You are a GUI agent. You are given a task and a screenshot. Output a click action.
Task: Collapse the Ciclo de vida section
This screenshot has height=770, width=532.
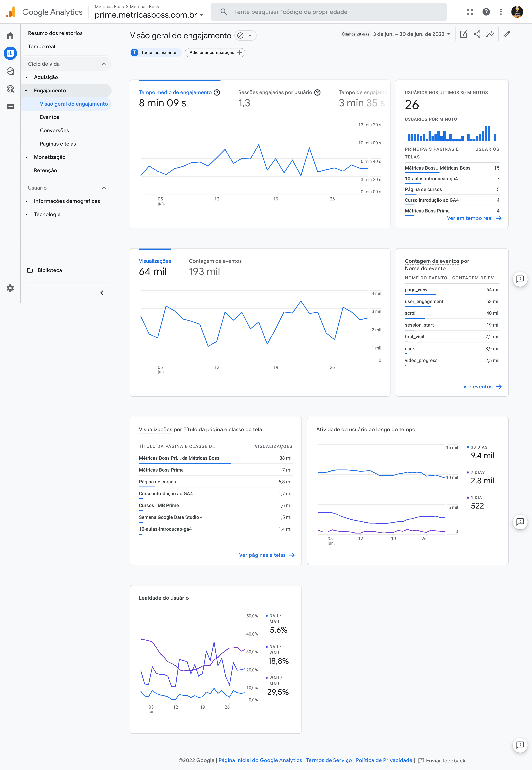tap(104, 64)
